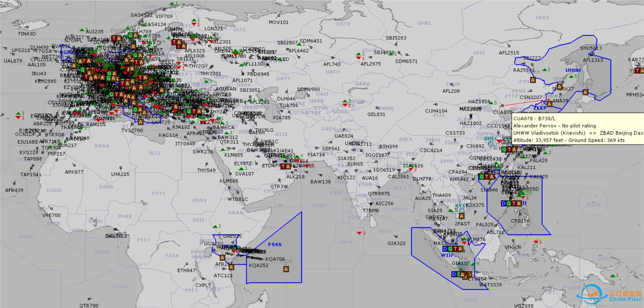Select aircraft label AFL2975
Viewport: 644px width, 308px height.
tap(371, 64)
